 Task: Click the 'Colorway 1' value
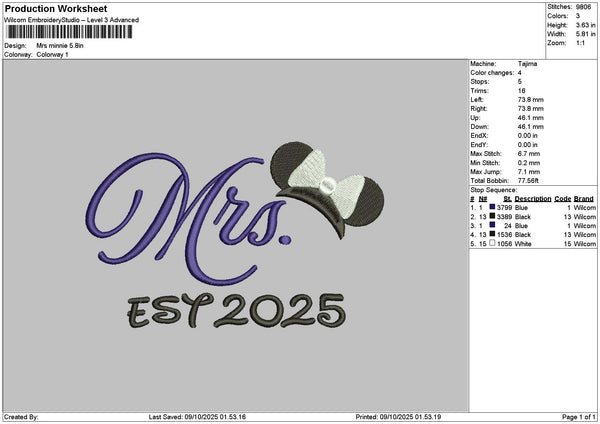[x=52, y=55]
